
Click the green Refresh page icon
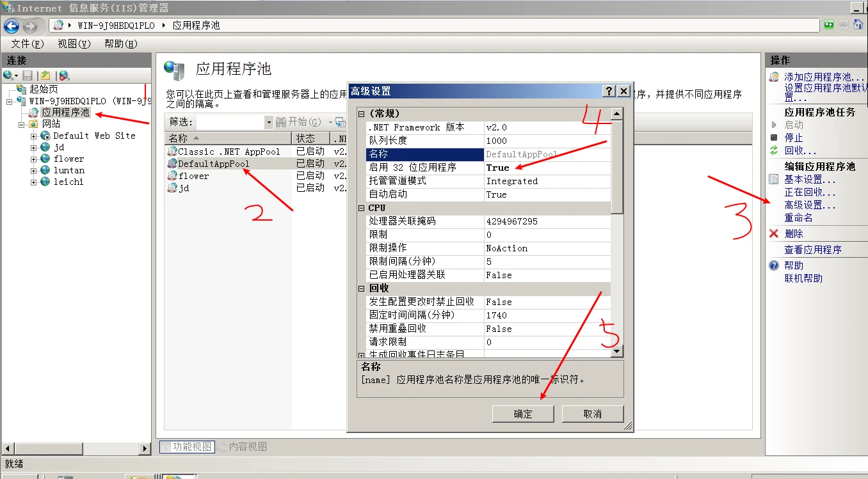click(829, 25)
